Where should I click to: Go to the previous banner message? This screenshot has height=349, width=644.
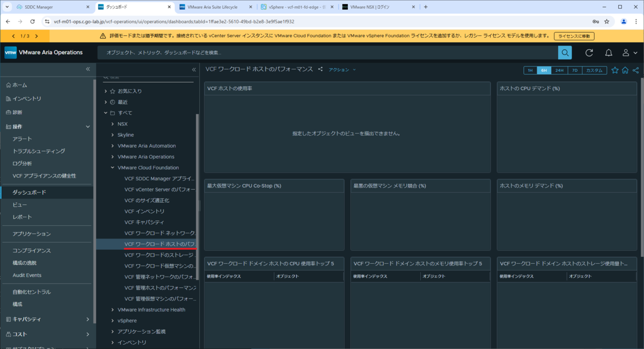click(x=13, y=36)
